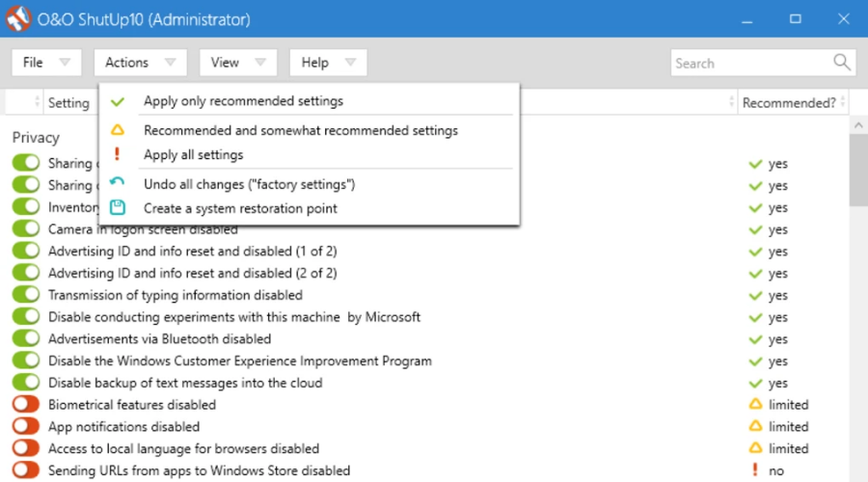The height and width of the screenshot is (482, 868).
Task: Click the check icon for typing information row
Action: click(x=755, y=296)
